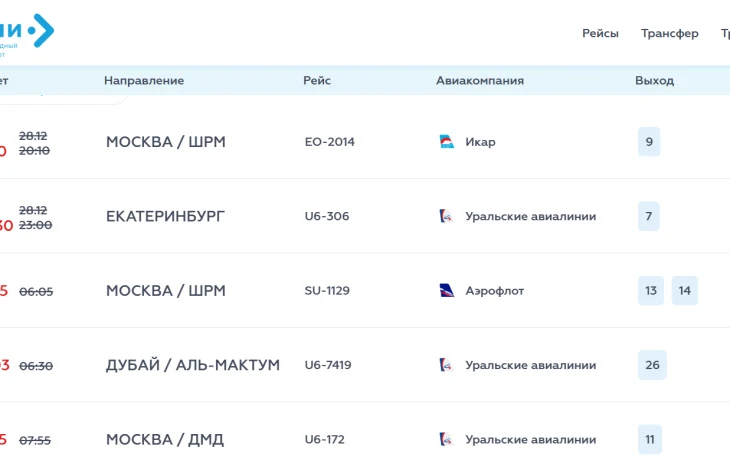
Task: Click the crossed-out time 06:05
Action: 36,291
